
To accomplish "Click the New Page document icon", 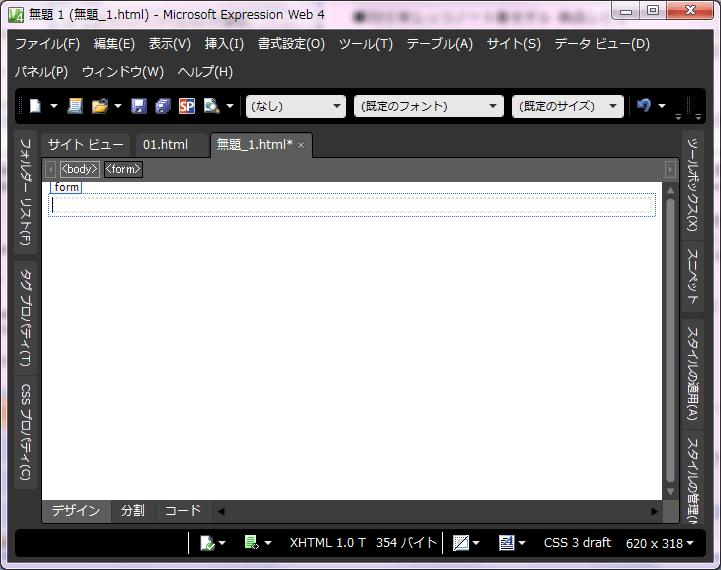I will (35, 106).
